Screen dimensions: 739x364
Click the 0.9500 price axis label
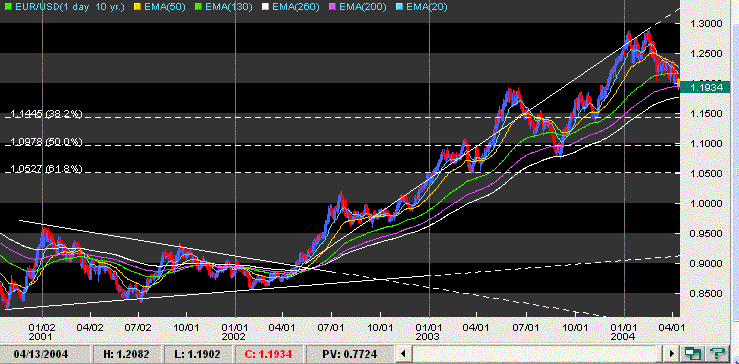coord(706,234)
